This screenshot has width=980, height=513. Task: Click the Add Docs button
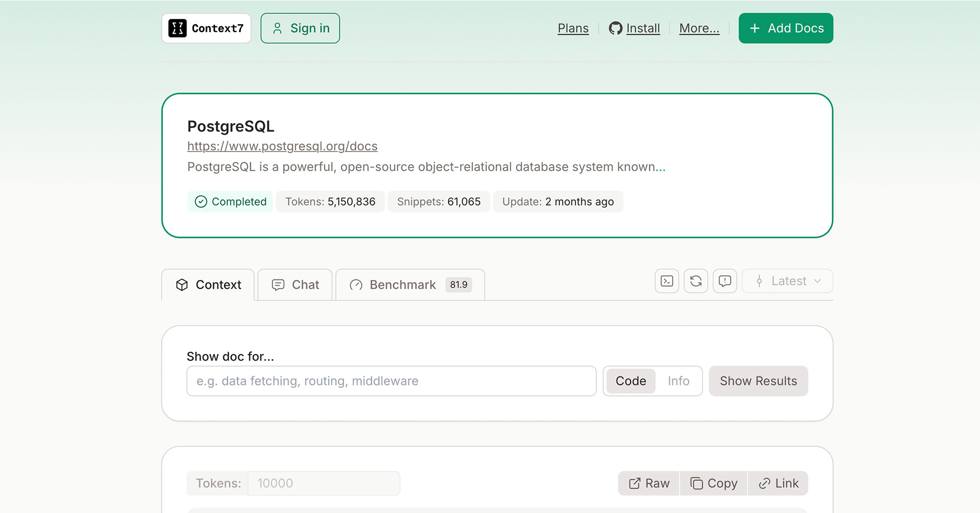pos(786,28)
